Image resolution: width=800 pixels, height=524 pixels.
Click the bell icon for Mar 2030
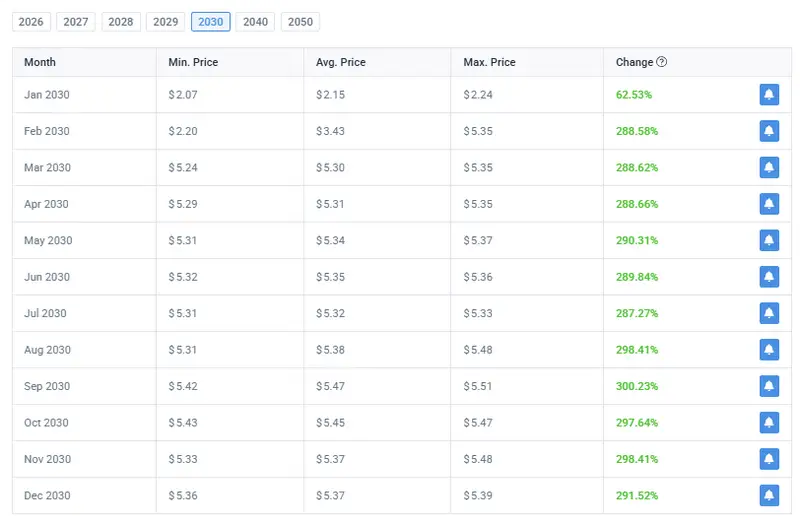click(769, 168)
